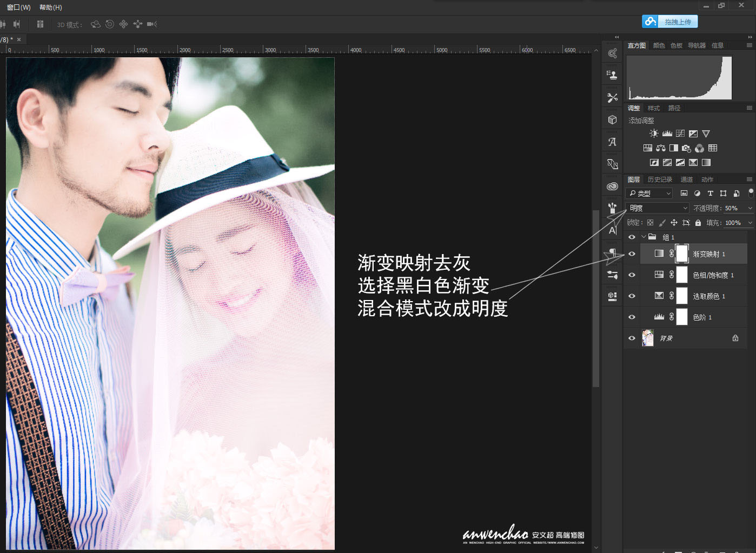Add a Selective Color adjustment from Adjustments panel
756x553 pixels.
693,162
